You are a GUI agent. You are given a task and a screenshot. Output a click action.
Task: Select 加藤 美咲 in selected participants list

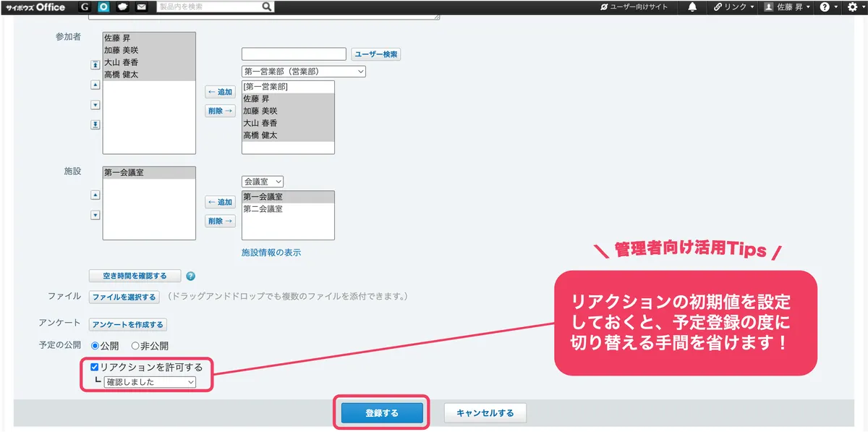point(149,50)
